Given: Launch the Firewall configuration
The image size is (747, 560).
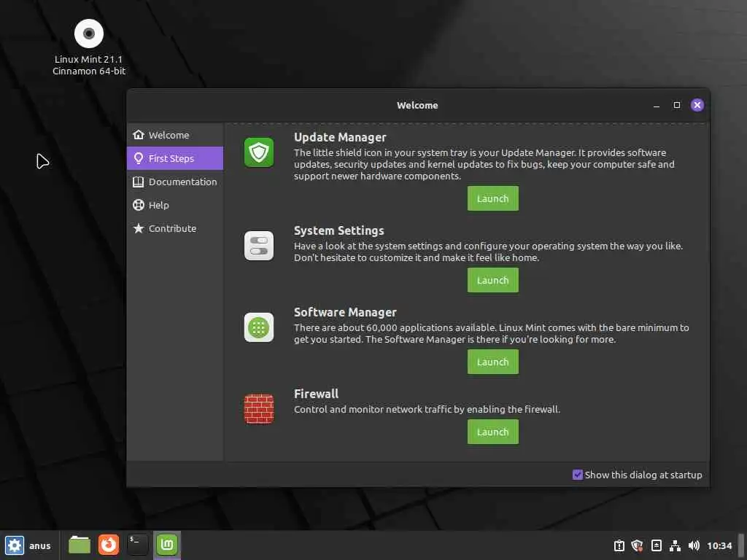Looking at the screenshot, I should [x=492, y=432].
